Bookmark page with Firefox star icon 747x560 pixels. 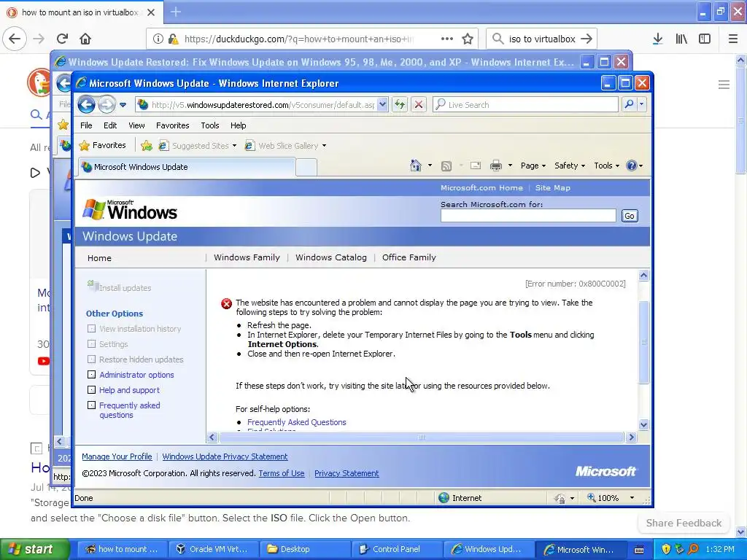click(x=468, y=39)
